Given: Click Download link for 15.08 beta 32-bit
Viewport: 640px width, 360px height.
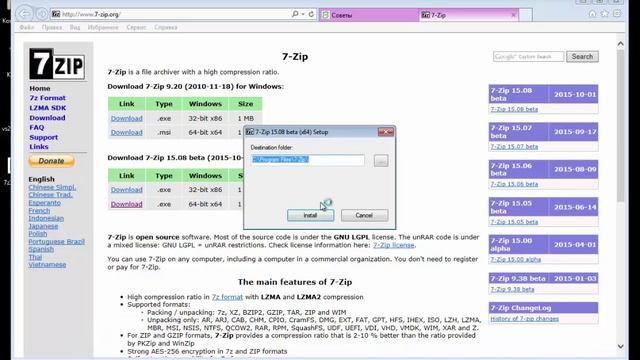Looking at the screenshot, I should [127, 190].
